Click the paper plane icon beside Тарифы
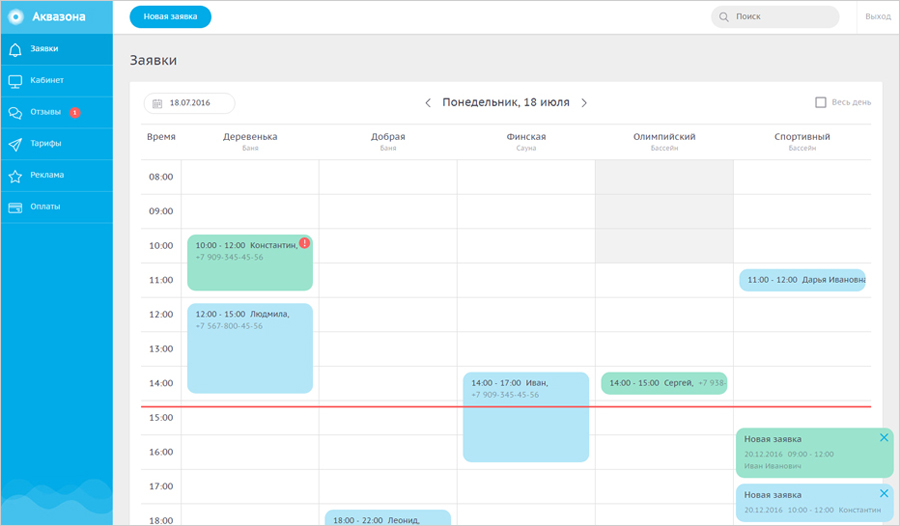The width and height of the screenshot is (900, 526). pyautogui.click(x=15, y=144)
